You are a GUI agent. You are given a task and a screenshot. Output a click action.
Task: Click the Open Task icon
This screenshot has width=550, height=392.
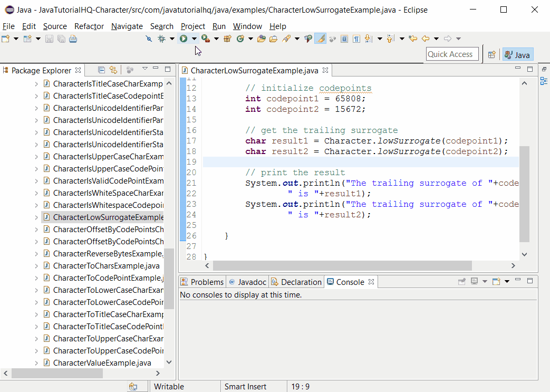click(274, 39)
